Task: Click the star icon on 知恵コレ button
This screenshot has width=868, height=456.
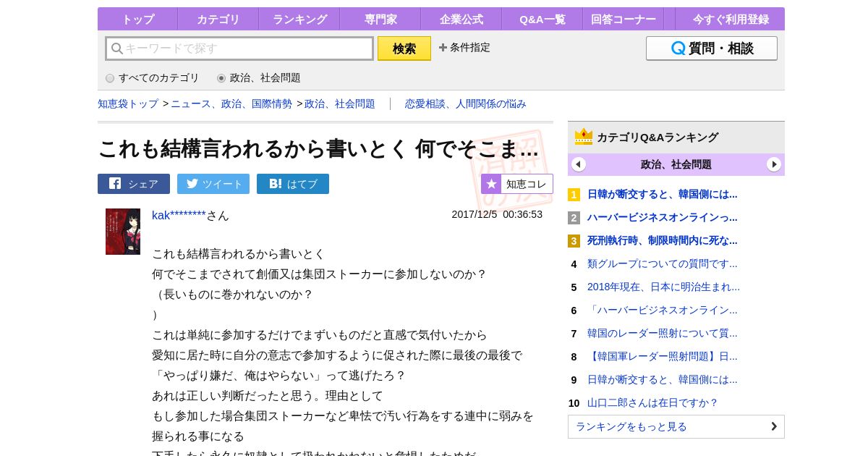Action: pyautogui.click(x=491, y=184)
